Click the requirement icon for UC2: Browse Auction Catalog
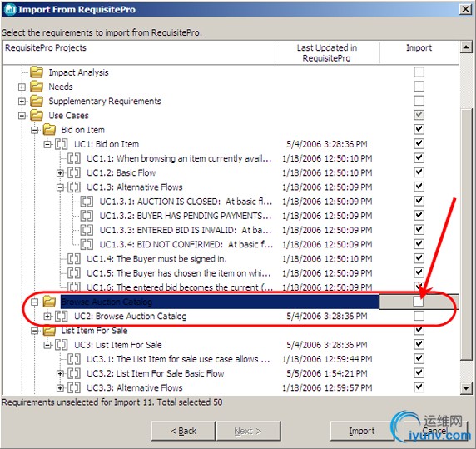 point(62,316)
